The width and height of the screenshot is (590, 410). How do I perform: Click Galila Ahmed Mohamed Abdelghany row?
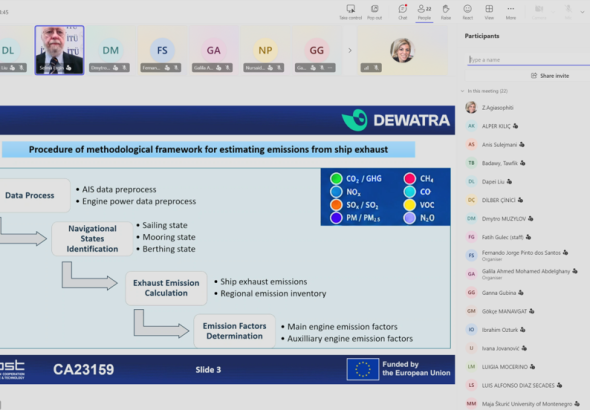click(x=527, y=274)
